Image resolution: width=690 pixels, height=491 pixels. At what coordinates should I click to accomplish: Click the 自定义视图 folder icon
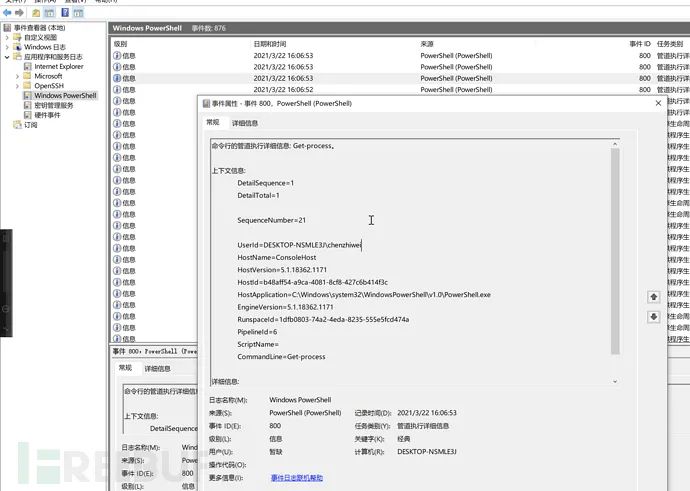click(x=17, y=37)
